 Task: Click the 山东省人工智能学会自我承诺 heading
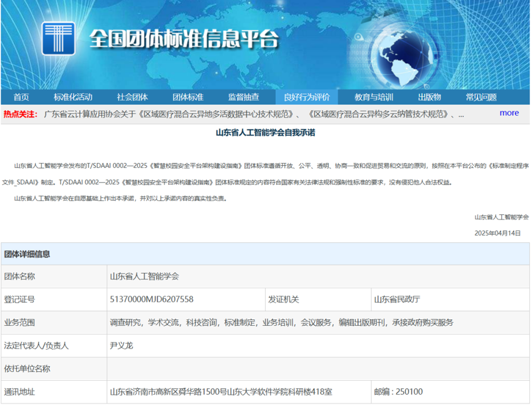coord(266,133)
